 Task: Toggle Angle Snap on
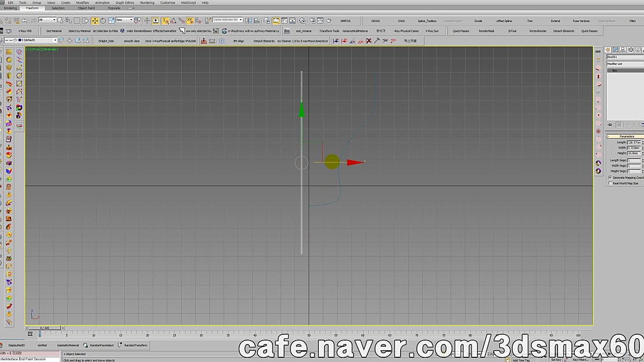174,20
